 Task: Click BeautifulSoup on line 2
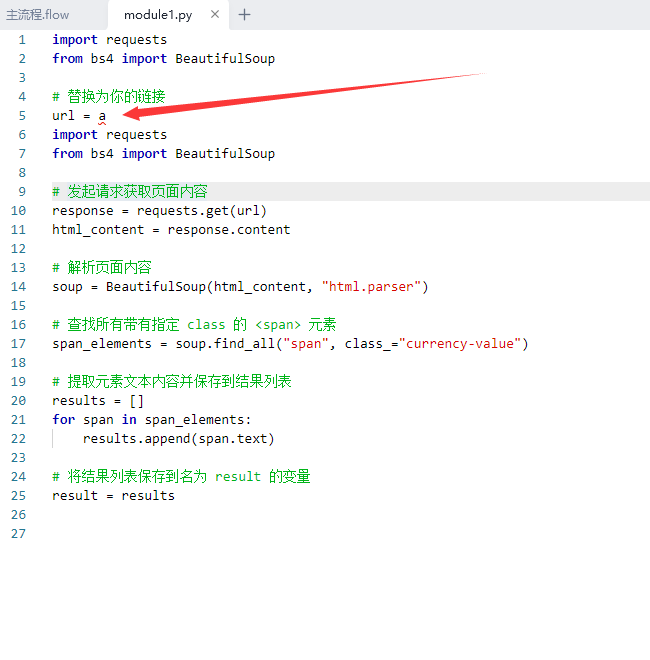pyautogui.click(x=225, y=59)
